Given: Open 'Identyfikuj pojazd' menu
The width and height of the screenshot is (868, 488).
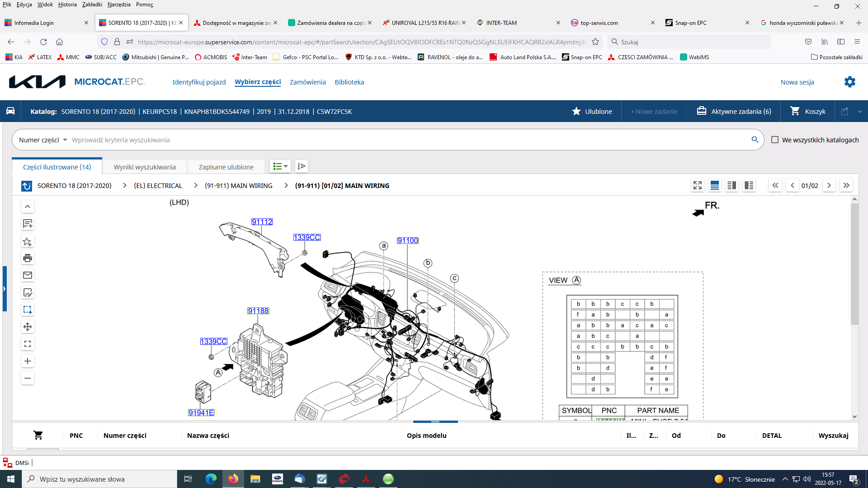Looking at the screenshot, I should coord(199,82).
